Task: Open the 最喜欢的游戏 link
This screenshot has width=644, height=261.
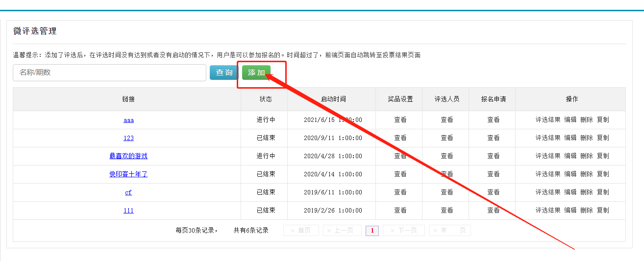Action: 128,156
